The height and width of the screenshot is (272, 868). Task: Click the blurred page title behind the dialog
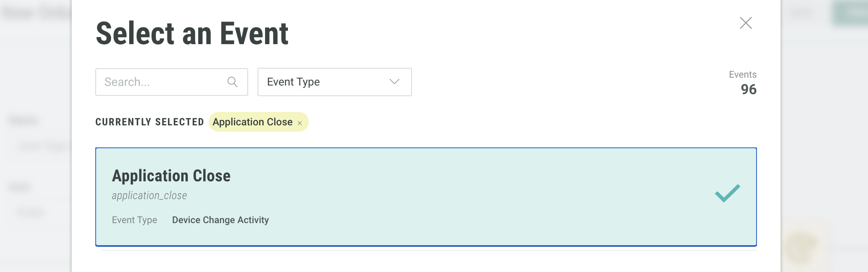pos(36,13)
